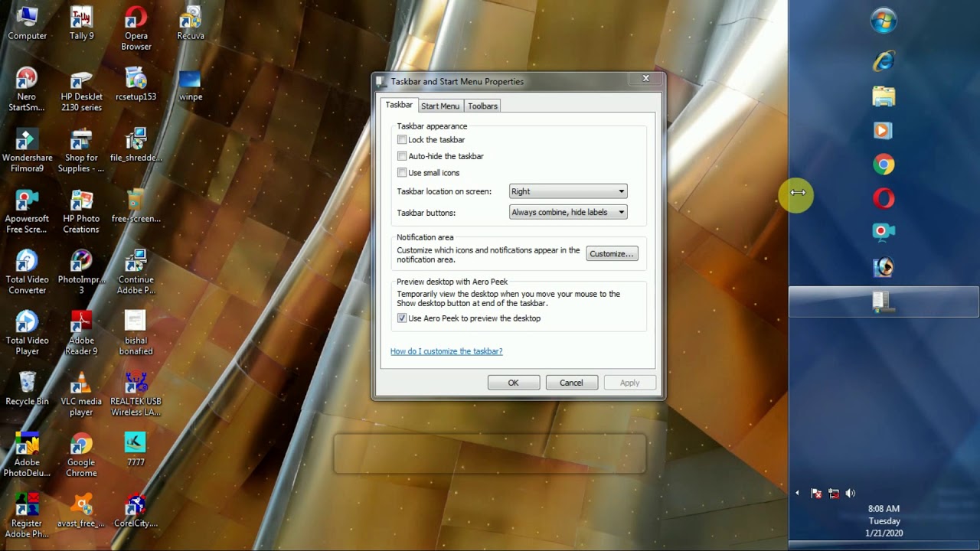Switch to the Toolbars tab
This screenshot has width=980, height=551.
point(482,106)
